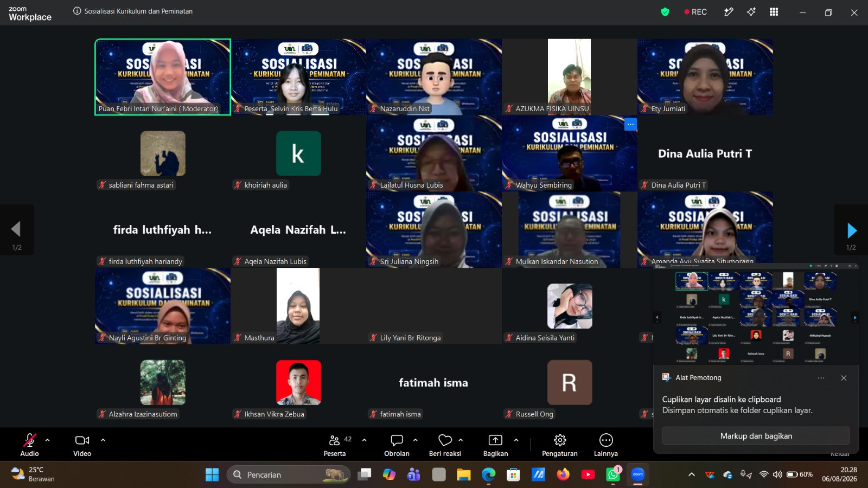Open the screenshot preview thumbnail in notification
This screenshot has height=488, width=868.
pos(756,313)
